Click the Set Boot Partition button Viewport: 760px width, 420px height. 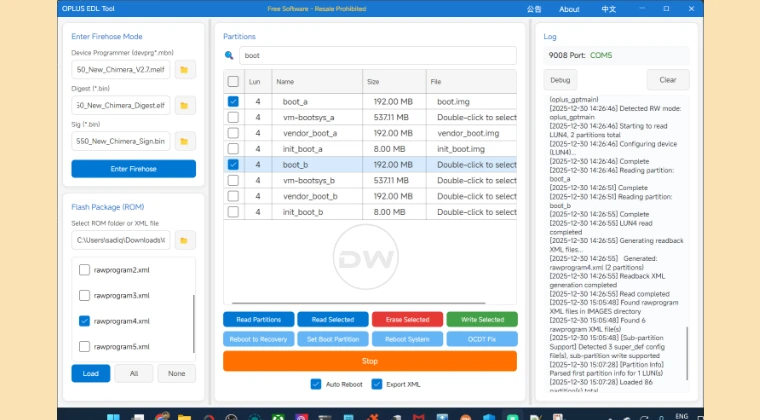(333, 339)
